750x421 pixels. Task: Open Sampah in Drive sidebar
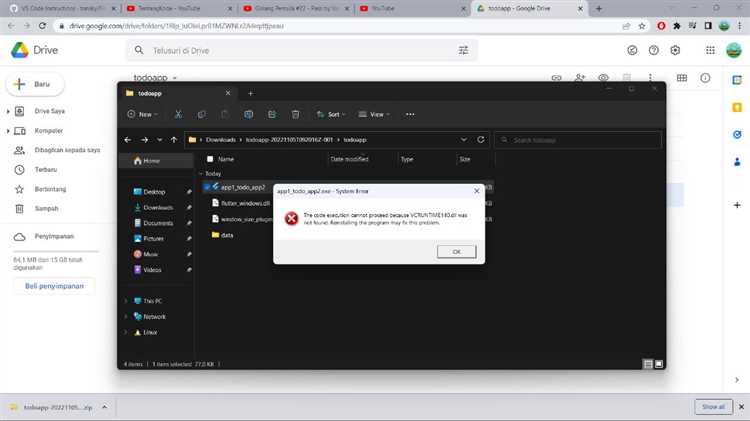click(46, 209)
